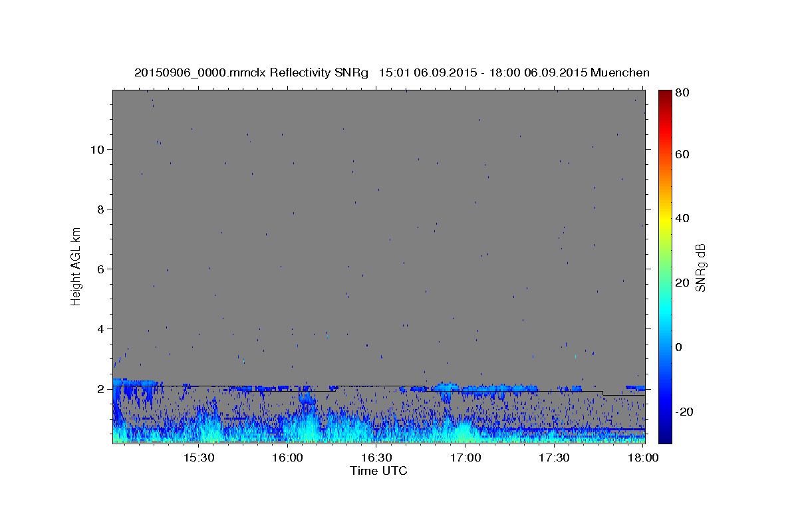
Task: Click the colorbar value 40
Action: 684,218
